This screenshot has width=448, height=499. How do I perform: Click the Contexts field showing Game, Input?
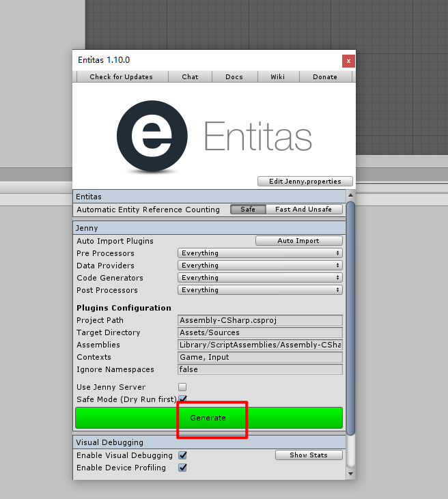coord(260,357)
